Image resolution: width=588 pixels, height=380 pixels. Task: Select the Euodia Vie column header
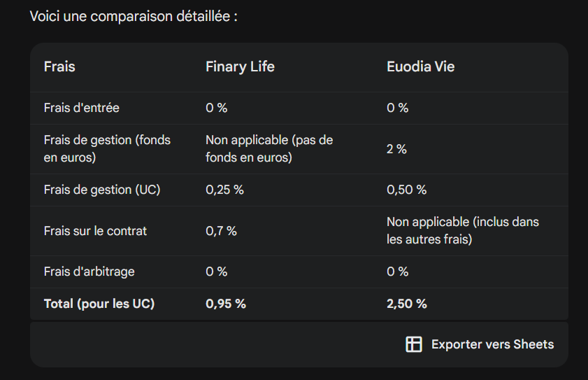(x=420, y=67)
